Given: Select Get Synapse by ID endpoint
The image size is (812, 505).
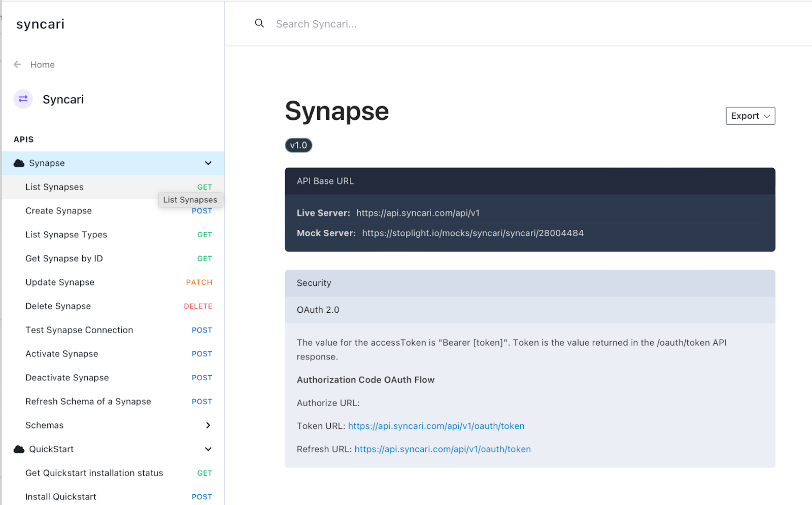Looking at the screenshot, I should point(113,259).
